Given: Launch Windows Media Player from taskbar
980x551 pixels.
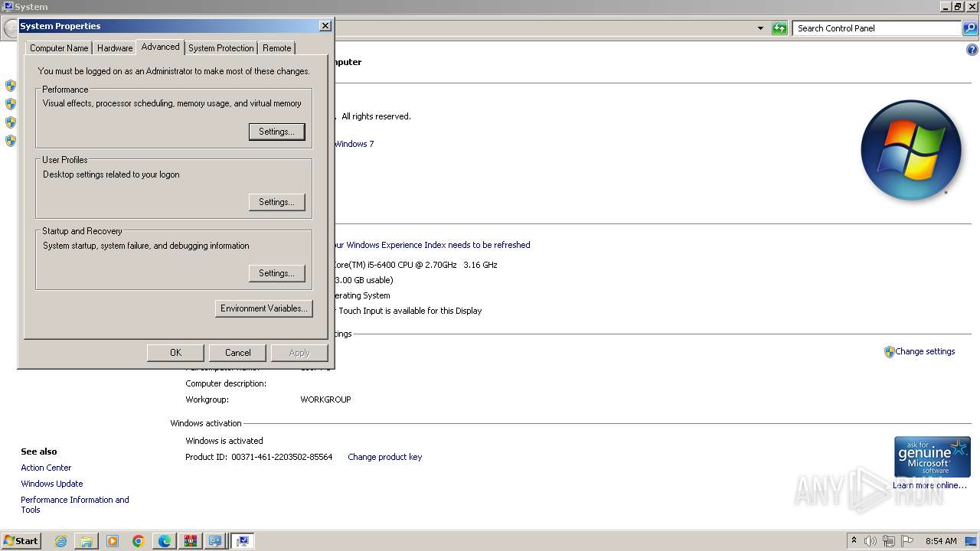Looking at the screenshot, I should click(113, 541).
